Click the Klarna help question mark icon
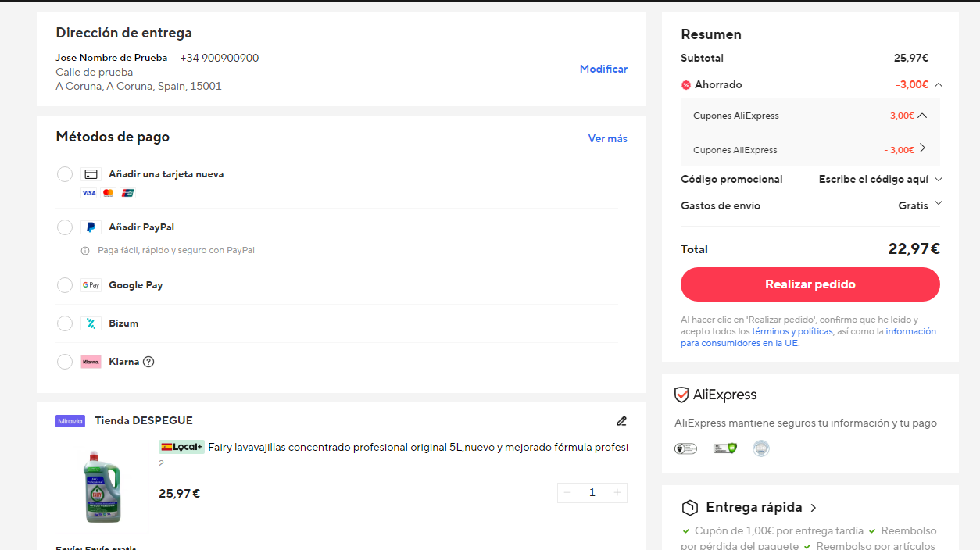The image size is (980, 550). [148, 362]
